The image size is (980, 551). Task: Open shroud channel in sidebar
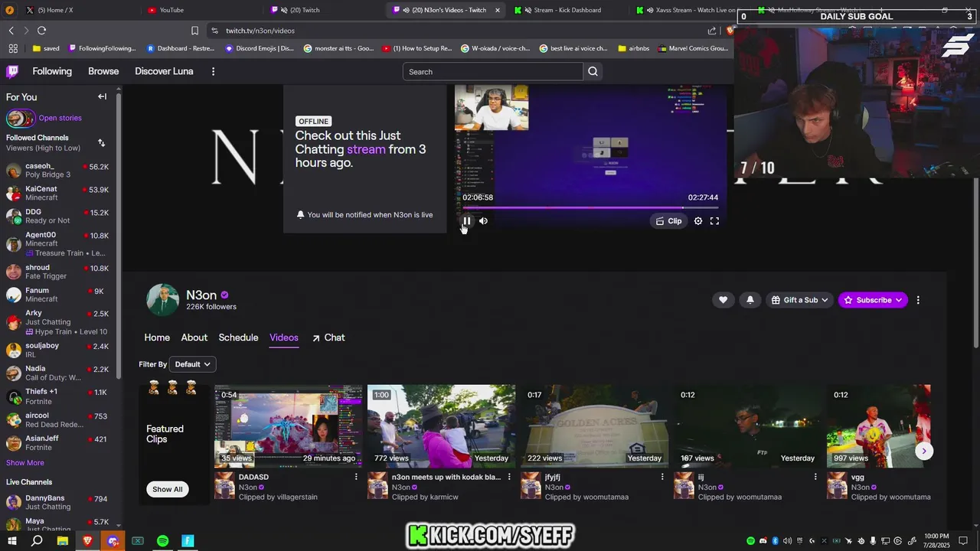57,272
